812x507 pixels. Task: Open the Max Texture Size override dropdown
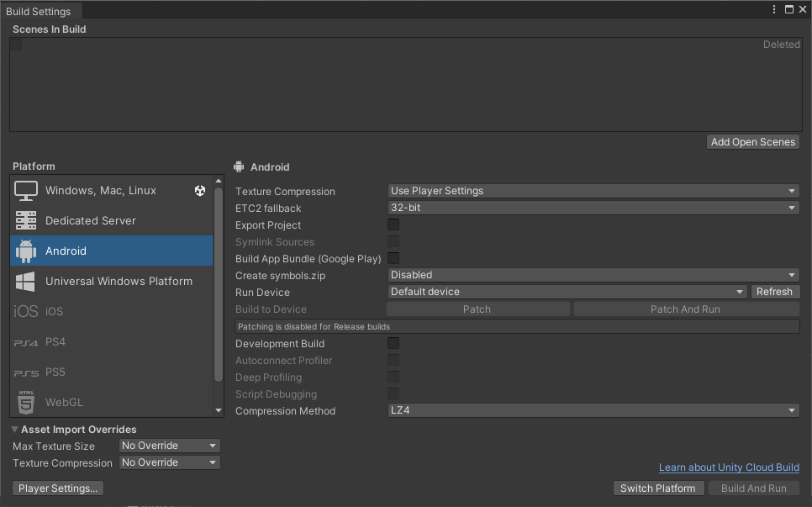(x=169, y=446)
